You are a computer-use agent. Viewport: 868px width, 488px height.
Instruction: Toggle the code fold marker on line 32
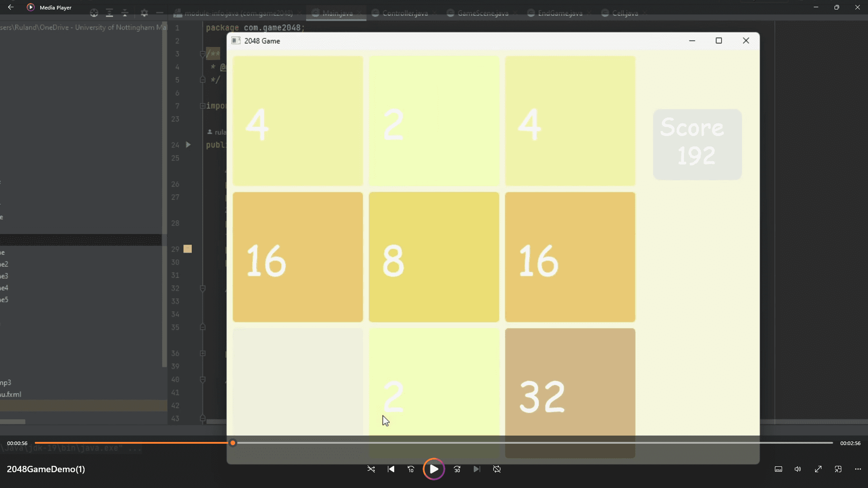(203, 288)
